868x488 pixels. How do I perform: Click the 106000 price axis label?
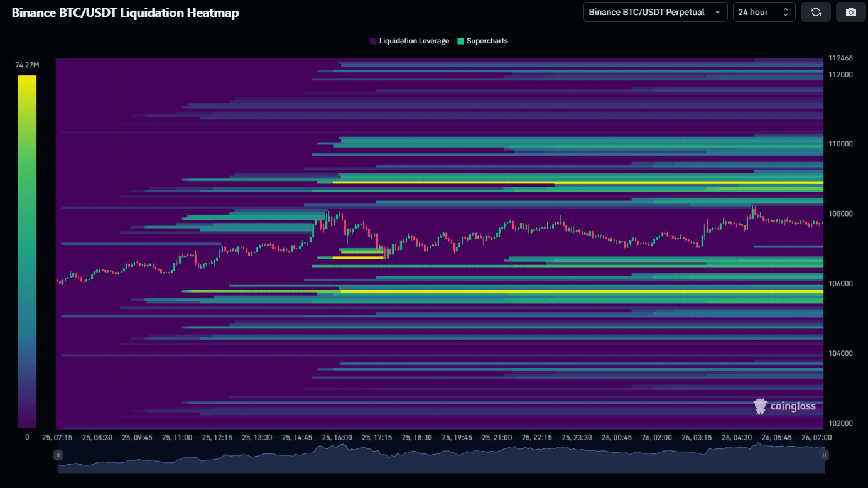840,283
